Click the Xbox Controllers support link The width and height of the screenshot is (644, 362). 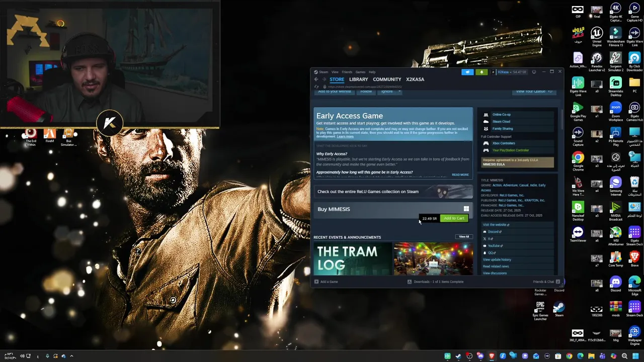click(x=504, y=143)
